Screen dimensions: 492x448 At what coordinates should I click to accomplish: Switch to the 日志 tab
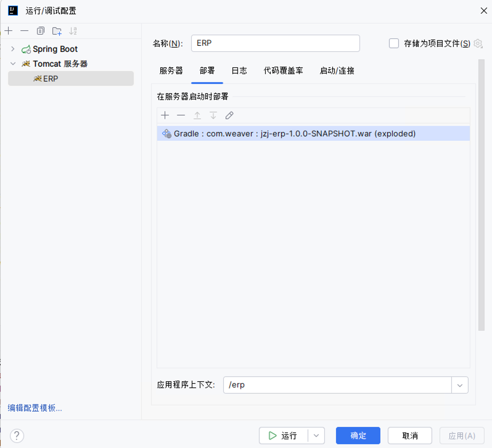tap(239, 71)
